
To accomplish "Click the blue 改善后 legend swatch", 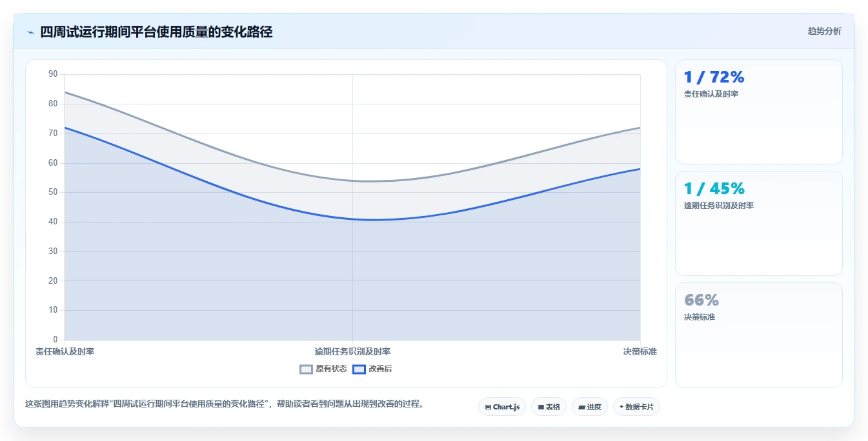I will click(x=359, y=369).
